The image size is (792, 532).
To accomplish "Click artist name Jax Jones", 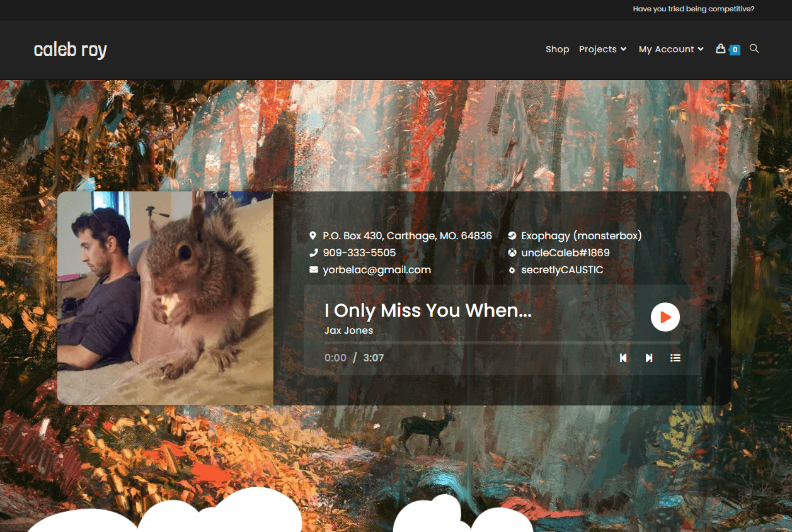I will click(348, 330).
